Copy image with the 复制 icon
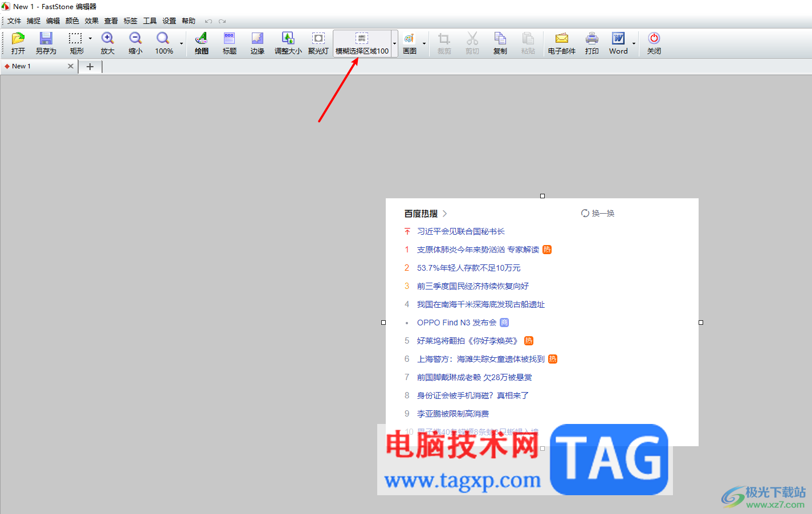The width and height of the screenshot is (812, 514). [x=500, y=43]
